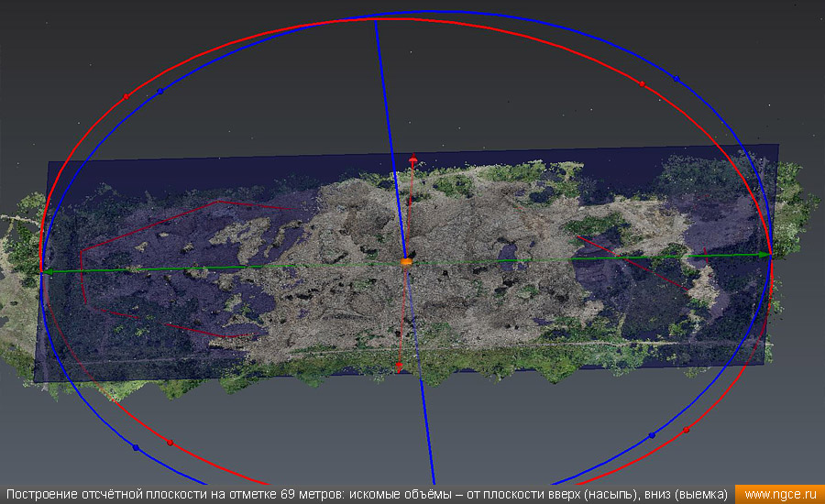Image resolution: width=825 pixels, height=504 pixels.
Task: Click the red axis arrowhead pointing down
Action: [399, 367]
